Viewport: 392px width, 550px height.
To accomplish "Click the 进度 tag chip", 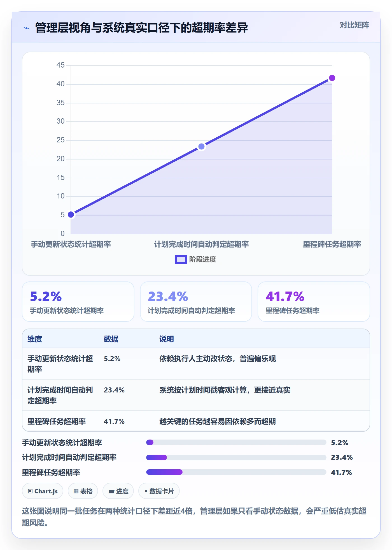I will tap(118, 491).
